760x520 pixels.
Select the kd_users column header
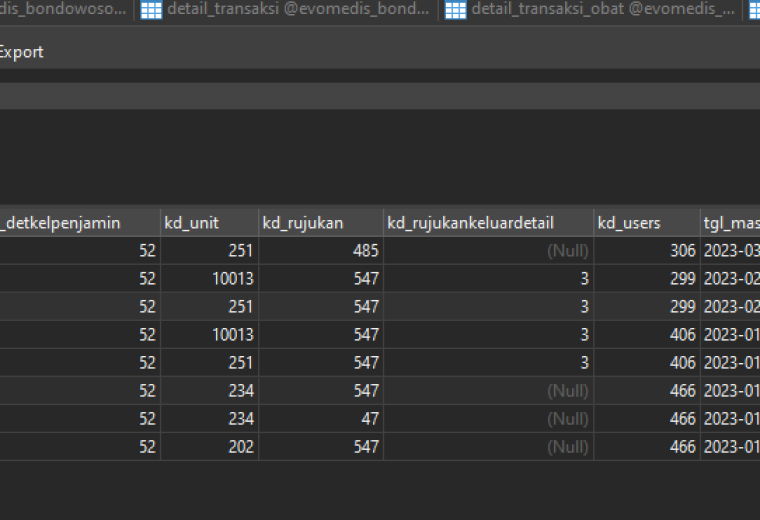pos(647,223)
